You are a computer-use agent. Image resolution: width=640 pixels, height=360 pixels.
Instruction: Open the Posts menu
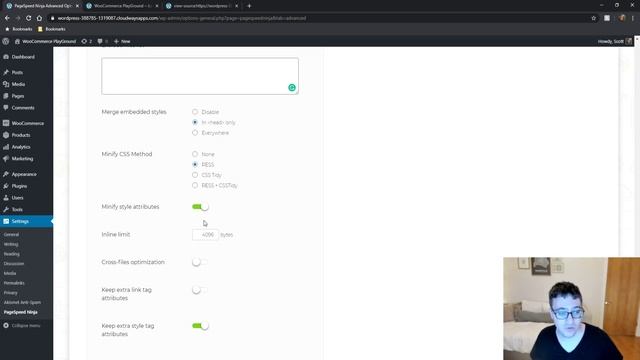(x=17, y=72)
